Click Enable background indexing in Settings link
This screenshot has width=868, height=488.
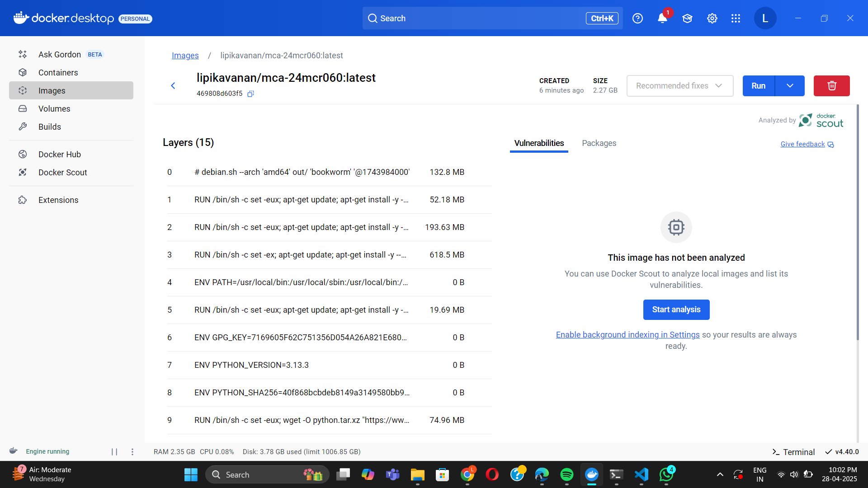tap(627, 335)
